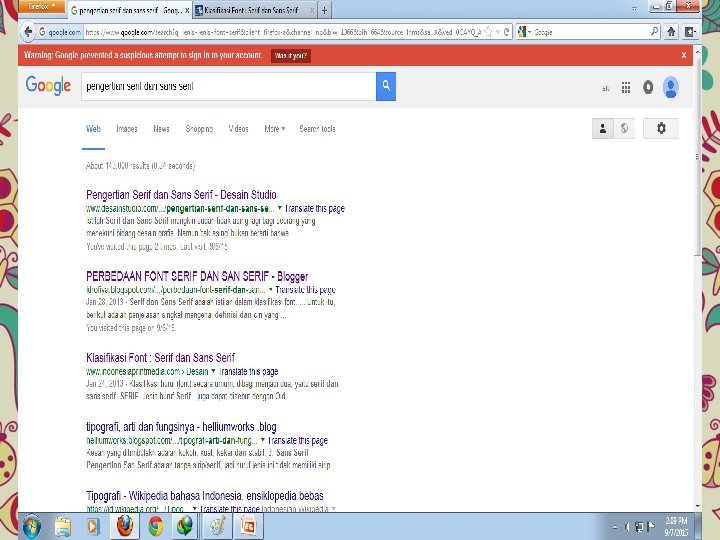The image size is (720, 540).
Task: Open media player taskbar icon
Action: [93, 526]
